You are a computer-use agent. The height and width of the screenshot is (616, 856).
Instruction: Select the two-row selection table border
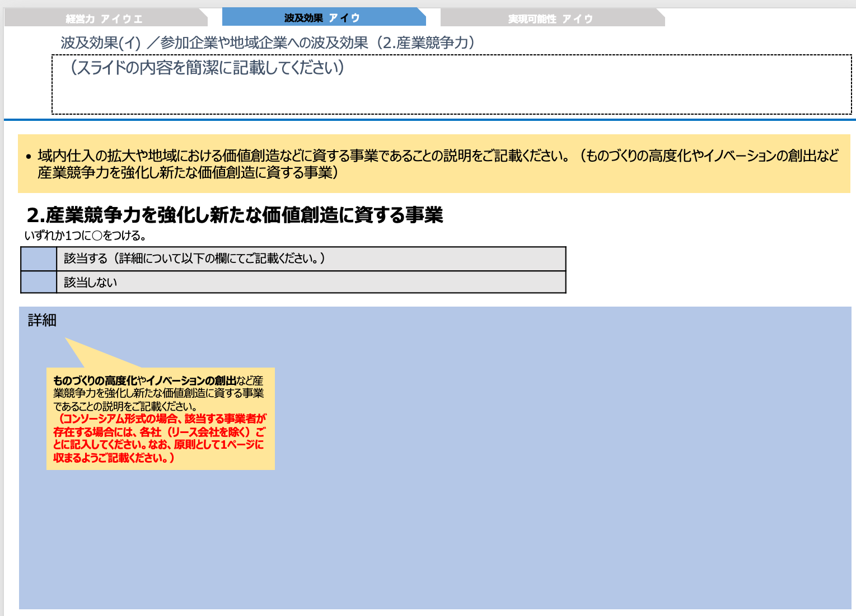click(x=292, y=270)
